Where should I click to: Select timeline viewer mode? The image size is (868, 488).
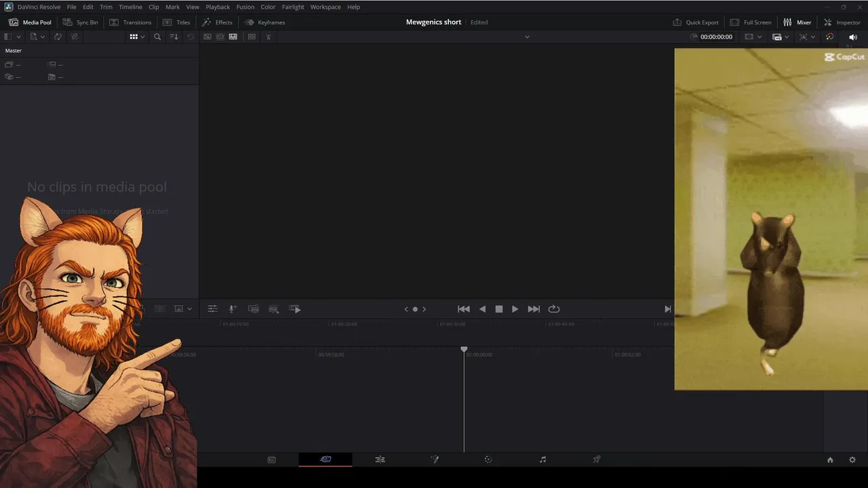tap(233, 37)
